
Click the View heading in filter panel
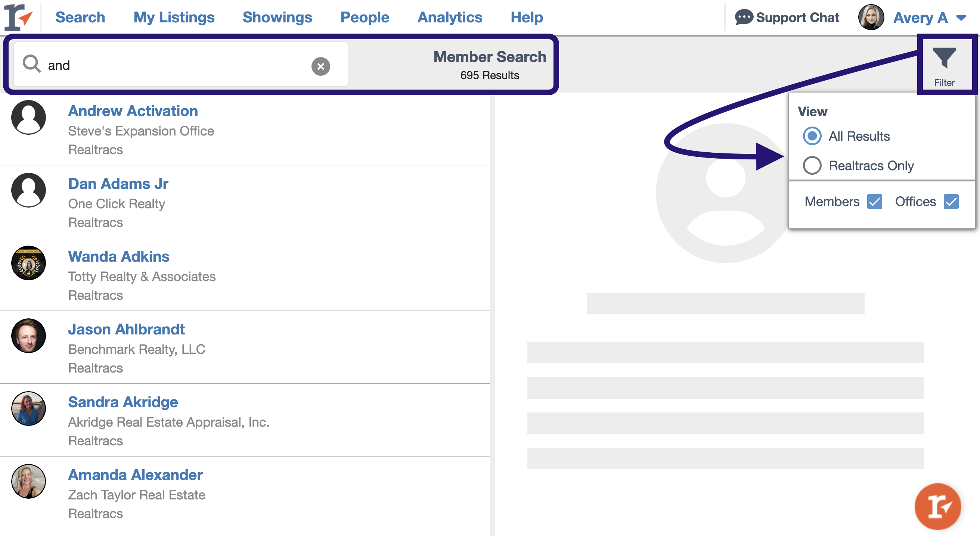(x=812, y=112)
